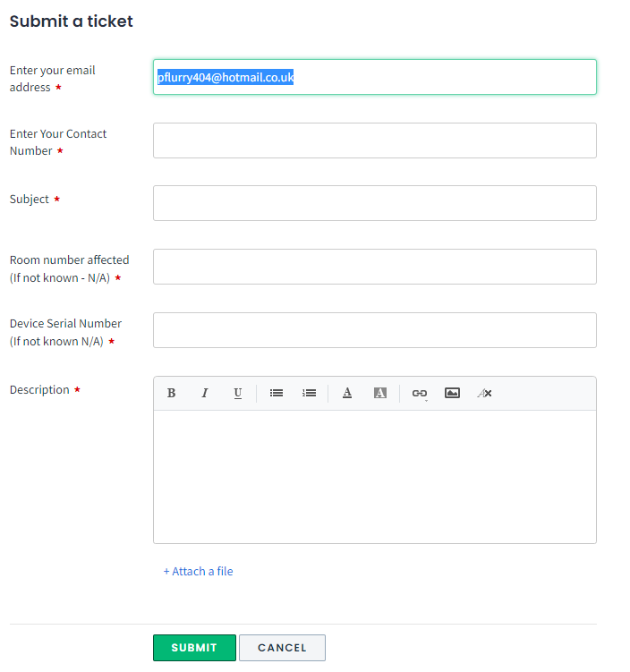Click inside the Description text area
This screenshot has height=672, width=630.
pyautogui.click(x=375, y=477)
